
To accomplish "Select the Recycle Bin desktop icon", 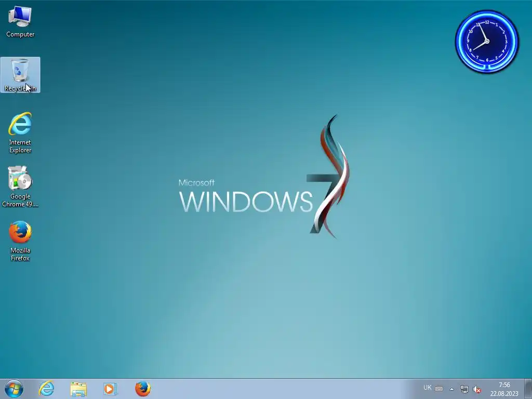I will (x=20, y=75).
